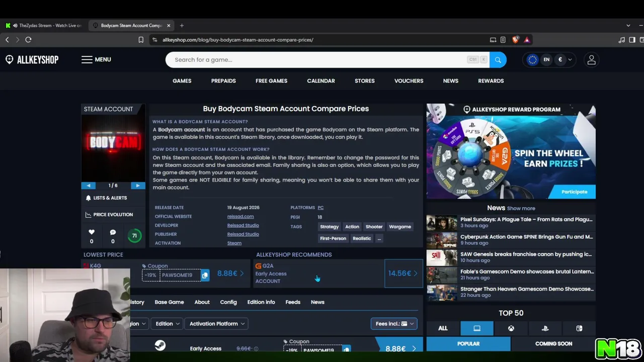Open the user account profile icon
Image resolution: width=644 pixels, height=362 pixels.
click(591, 60)
